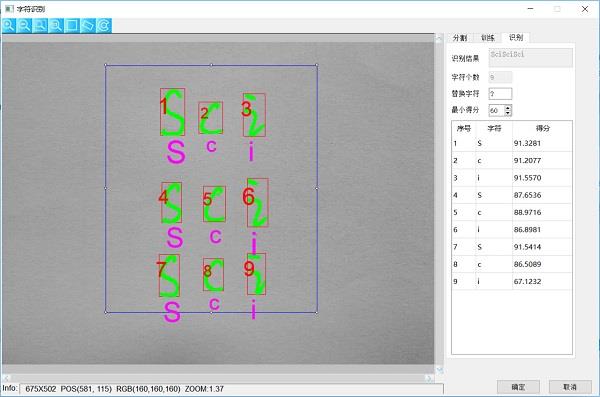
Task: Click the 取消 button
Action: [570, 387]
